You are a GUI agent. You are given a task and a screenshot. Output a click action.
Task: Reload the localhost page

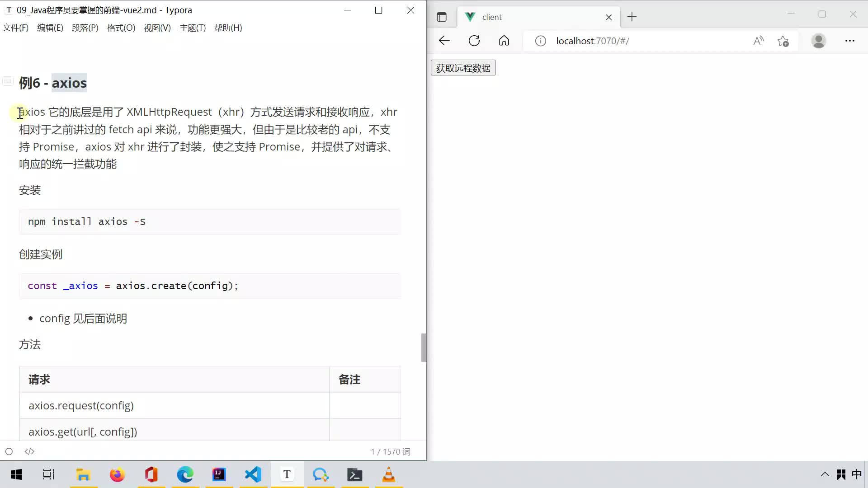click(474, 41)
